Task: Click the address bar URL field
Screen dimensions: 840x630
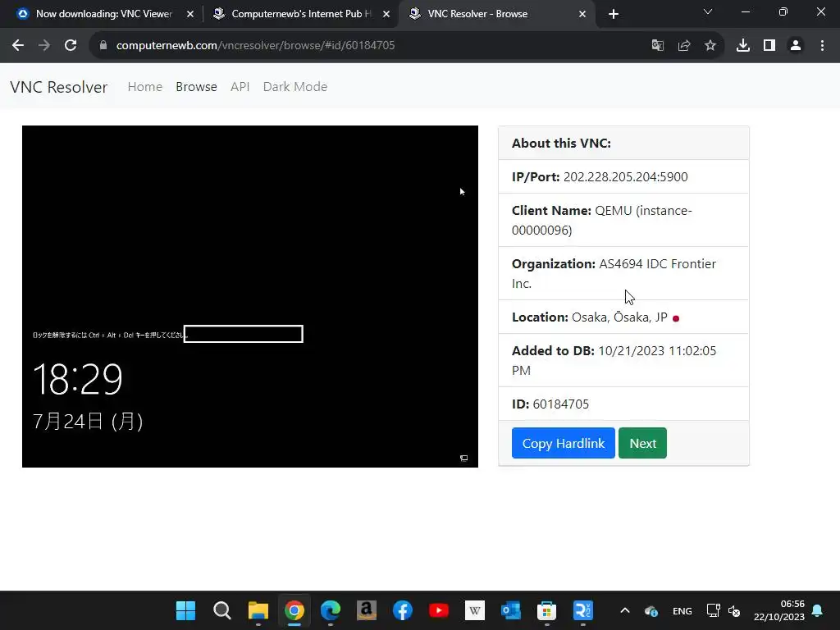Action: point(375,46)
